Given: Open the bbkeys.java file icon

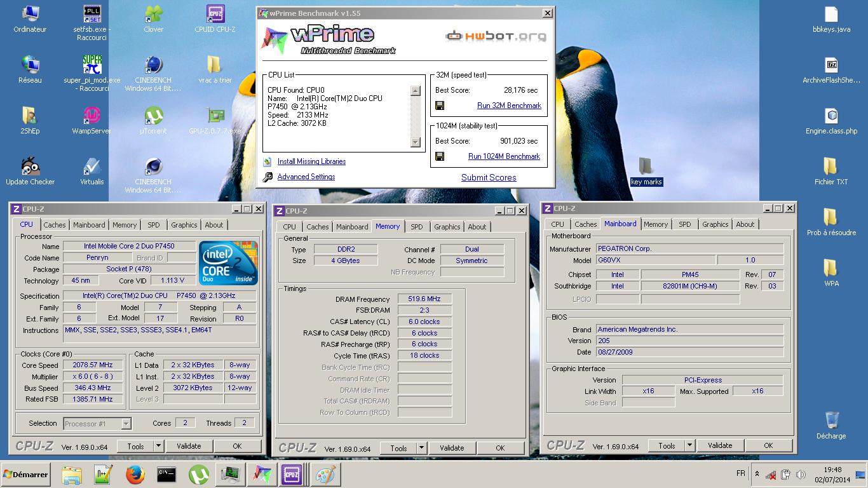Looking at the screenshot, I should coord(831,20).
